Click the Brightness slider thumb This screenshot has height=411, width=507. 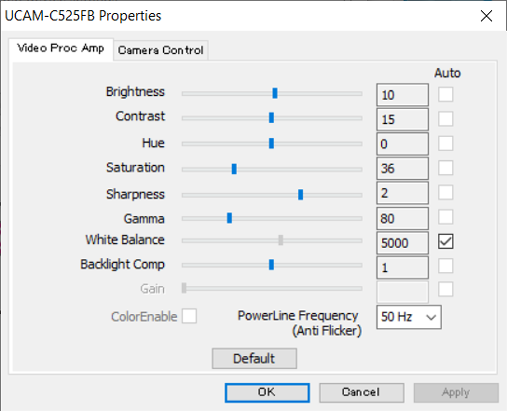275,93
